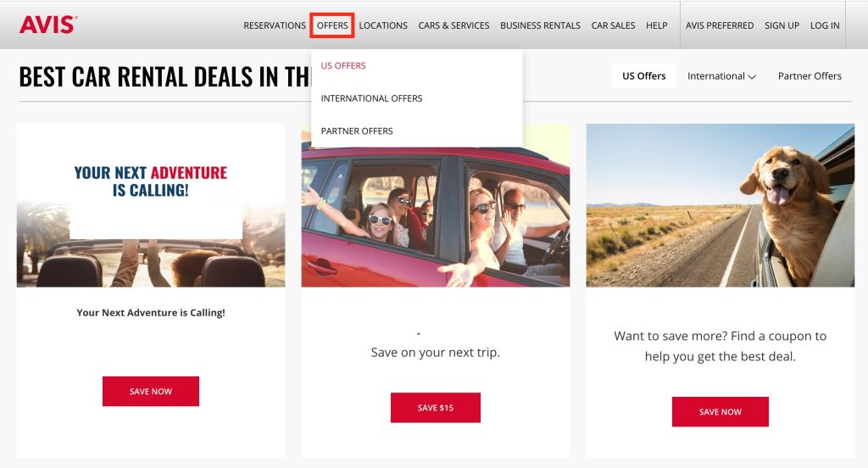Open Cars & Services menu
This screenshot has width=868, height=468.
pos(454,25)
